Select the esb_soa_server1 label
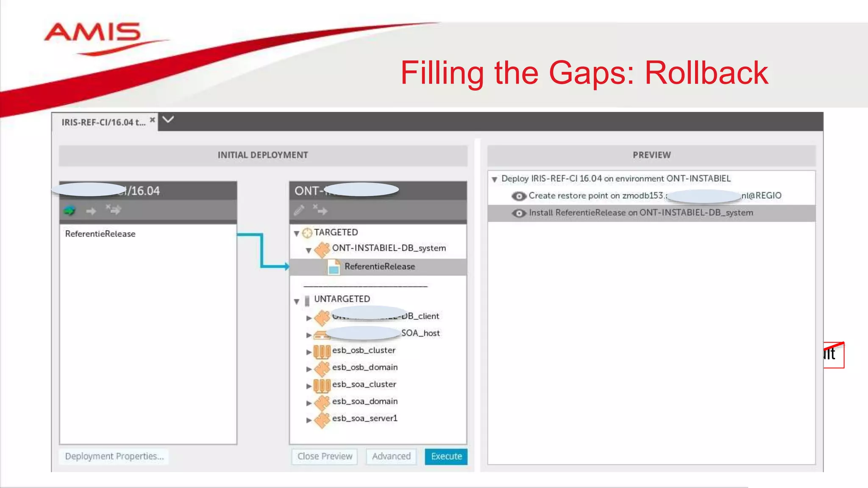 pos(365,419)
